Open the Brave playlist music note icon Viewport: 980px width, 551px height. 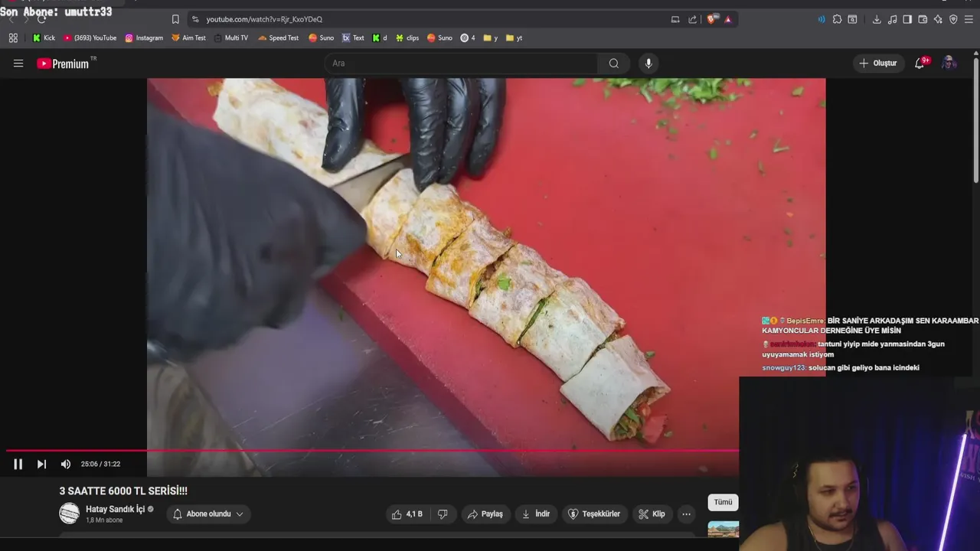click(x=892, y=19)
